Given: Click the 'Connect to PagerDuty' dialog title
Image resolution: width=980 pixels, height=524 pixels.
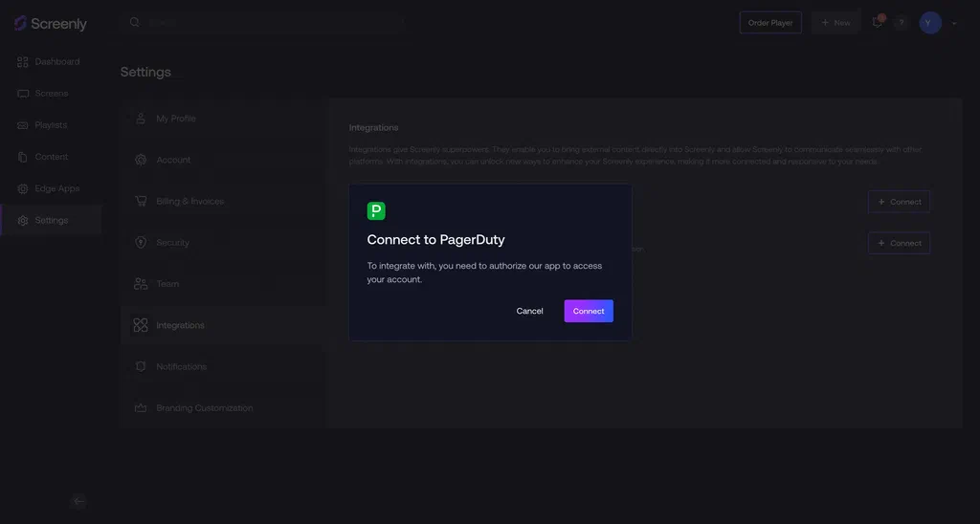Looking at the screenshot, I should [435, 240].
